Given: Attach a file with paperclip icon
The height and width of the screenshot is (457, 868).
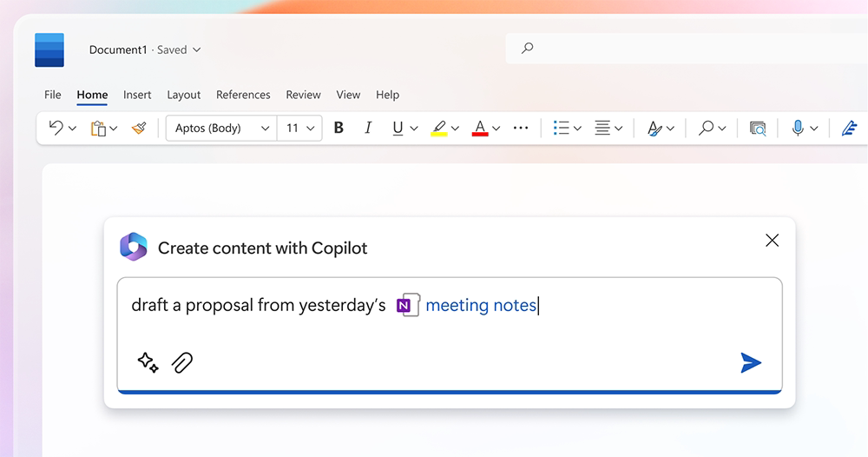Looking at the screenshot, I should point(182,362).
